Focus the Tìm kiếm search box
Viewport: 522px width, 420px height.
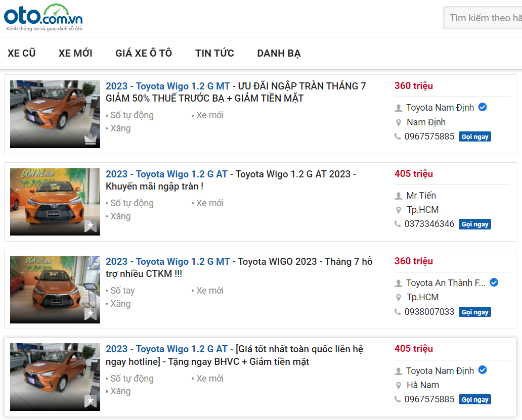[x=484, y=18]
